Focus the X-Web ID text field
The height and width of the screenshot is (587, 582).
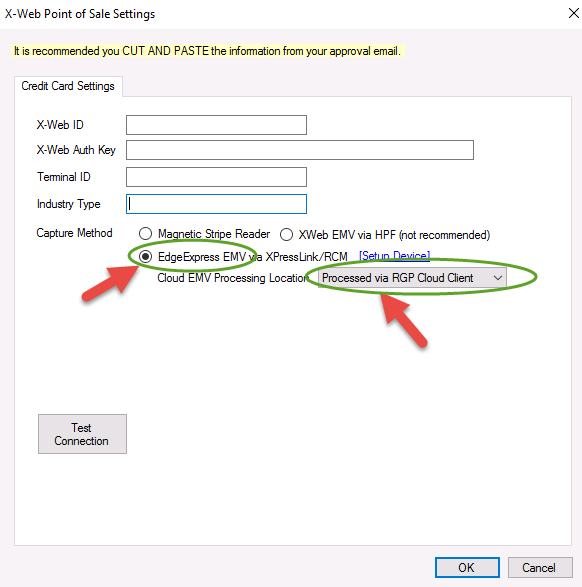tap(216, 125)
